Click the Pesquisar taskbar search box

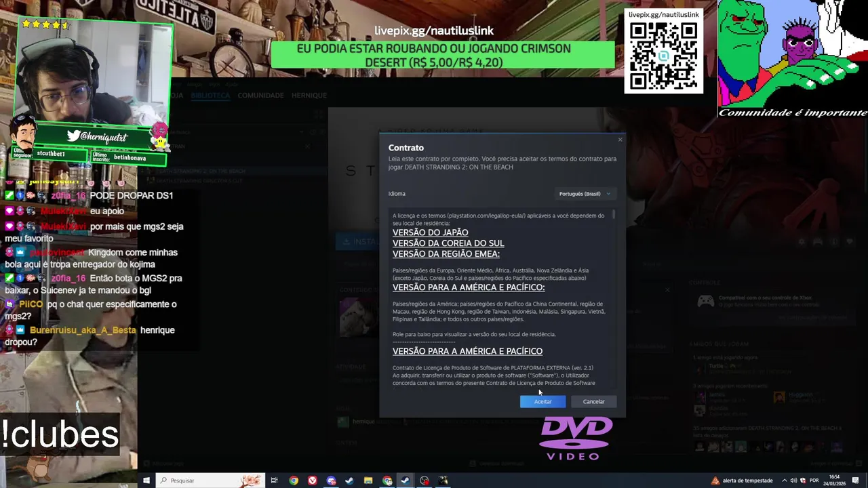coord(210,481)
